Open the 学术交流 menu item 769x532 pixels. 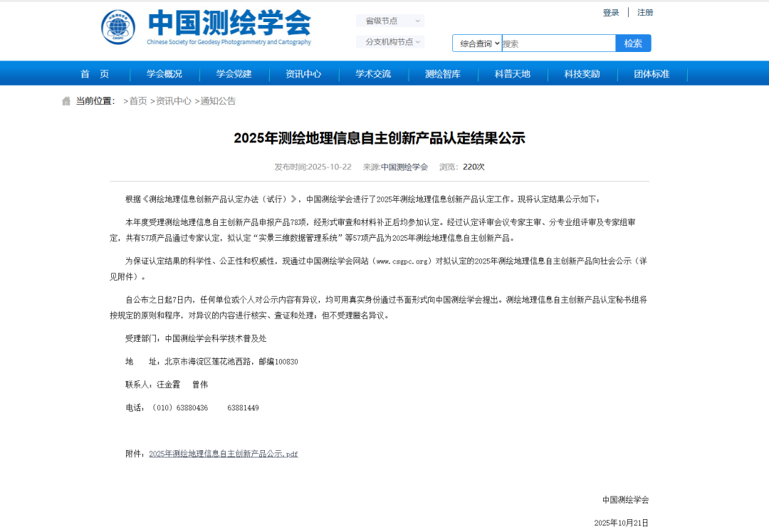(373, 74)
